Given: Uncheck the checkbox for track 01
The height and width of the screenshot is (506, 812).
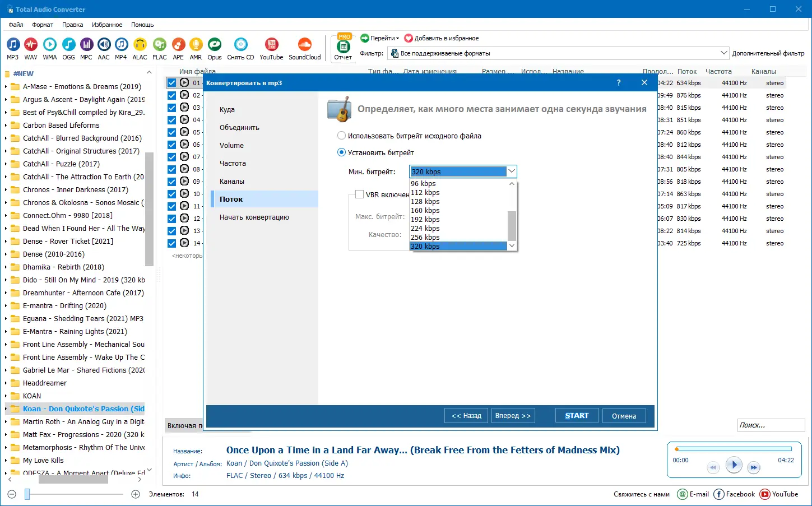Looking at the screenshot, I should click(172, 83).
